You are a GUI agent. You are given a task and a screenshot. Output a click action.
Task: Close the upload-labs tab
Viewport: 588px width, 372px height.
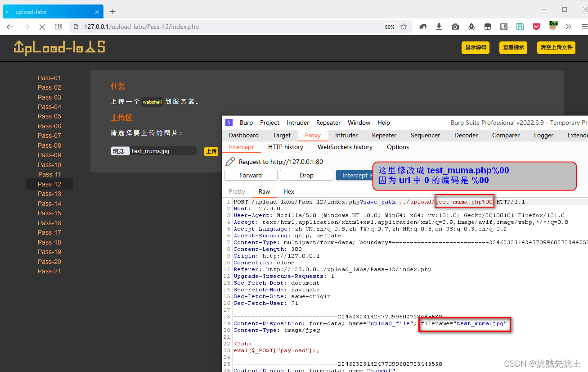click(x=97, y=12)
